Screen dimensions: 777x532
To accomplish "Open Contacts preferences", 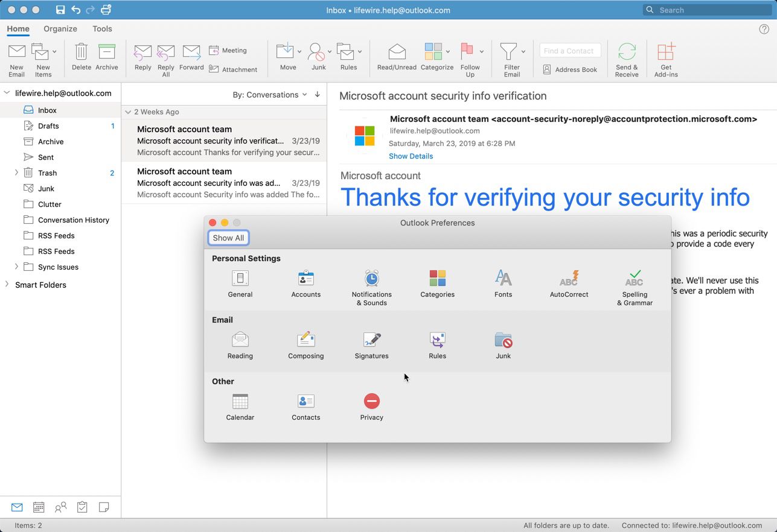I will 305,407.
